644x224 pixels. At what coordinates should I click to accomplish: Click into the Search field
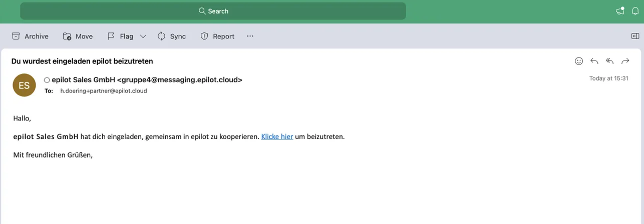click(x=213, y=11)
